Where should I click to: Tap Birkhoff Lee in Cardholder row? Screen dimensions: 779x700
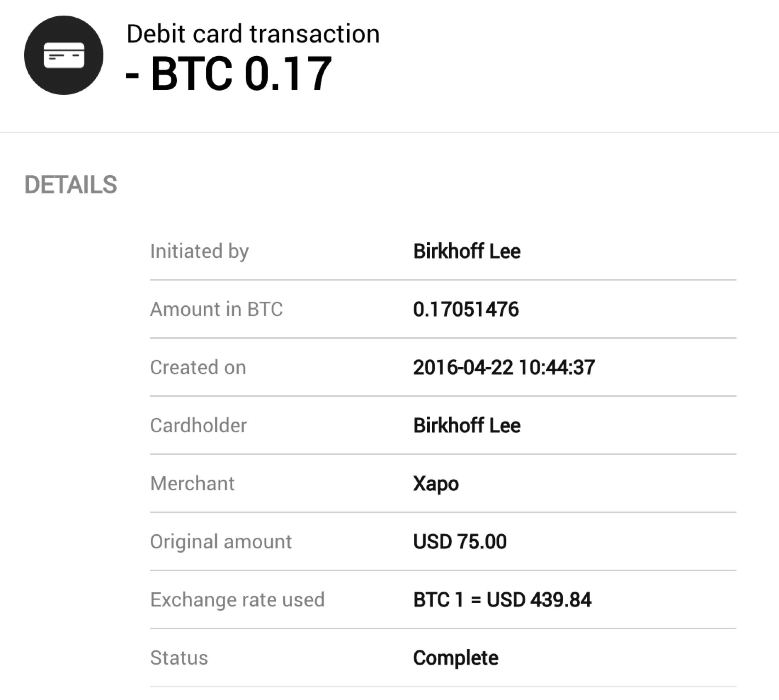click(467, 425)
